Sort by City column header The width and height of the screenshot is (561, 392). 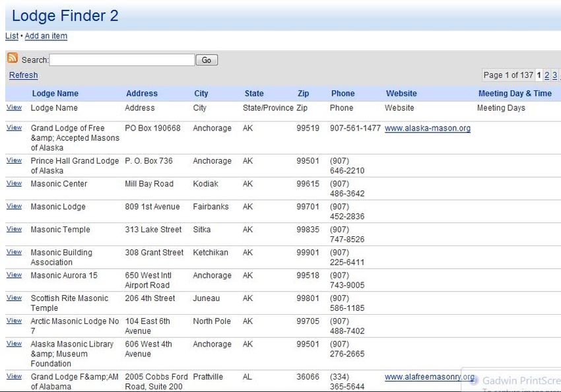click(201, 93)
